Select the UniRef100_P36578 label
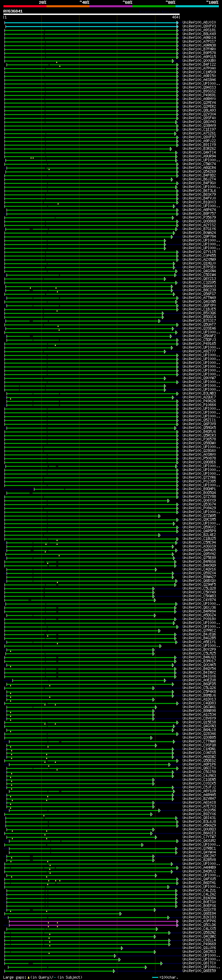222x980 pixels. click(199, 439)
